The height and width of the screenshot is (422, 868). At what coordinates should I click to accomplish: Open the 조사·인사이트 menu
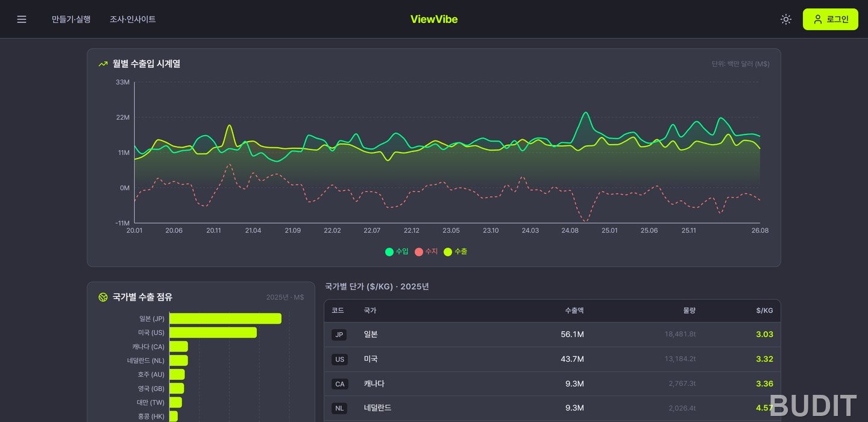pos(133,19)
